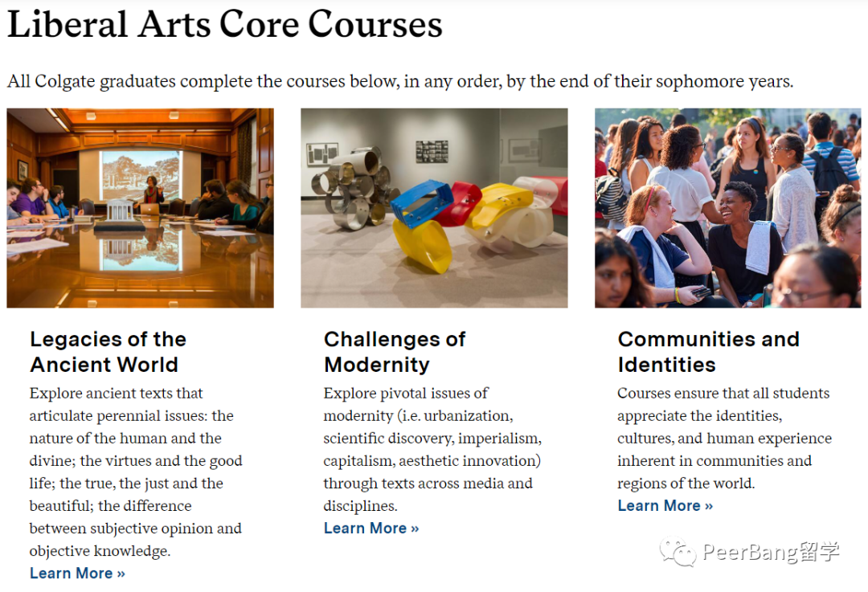The height and width of the screenshot is (592, 868).
Task: Click the projector screen in classroom photo
Action: pos(141,176)
